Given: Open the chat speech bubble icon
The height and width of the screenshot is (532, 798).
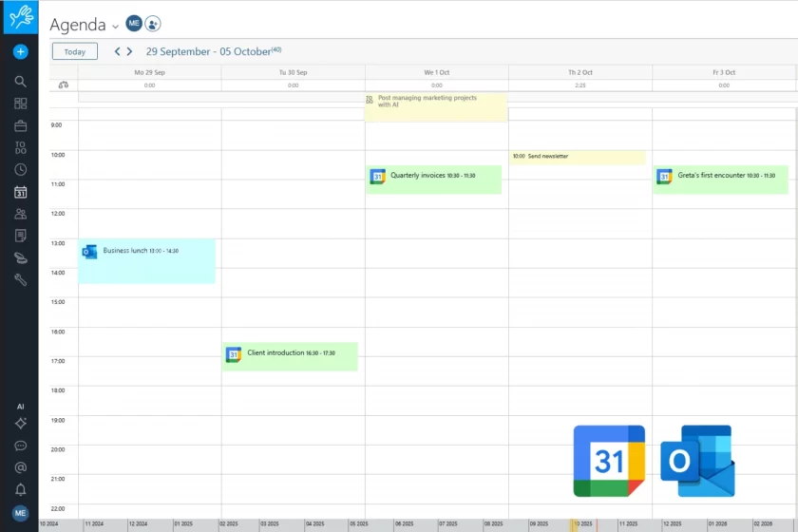Looking at the screenshot, I should [x=20, y=446].
